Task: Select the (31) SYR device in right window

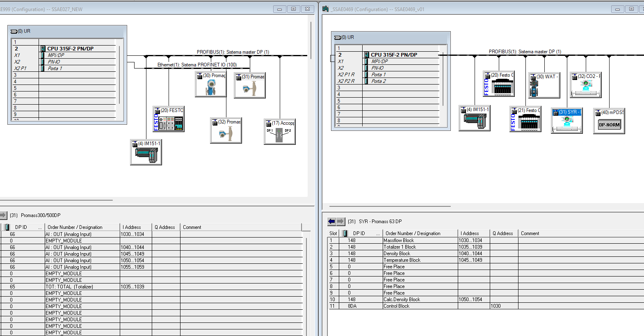Action: 567,121
